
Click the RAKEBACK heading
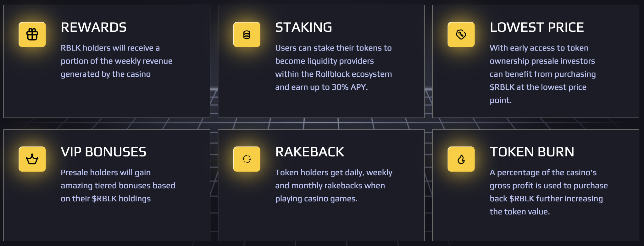pyautogui.click(x=310, y=152)
